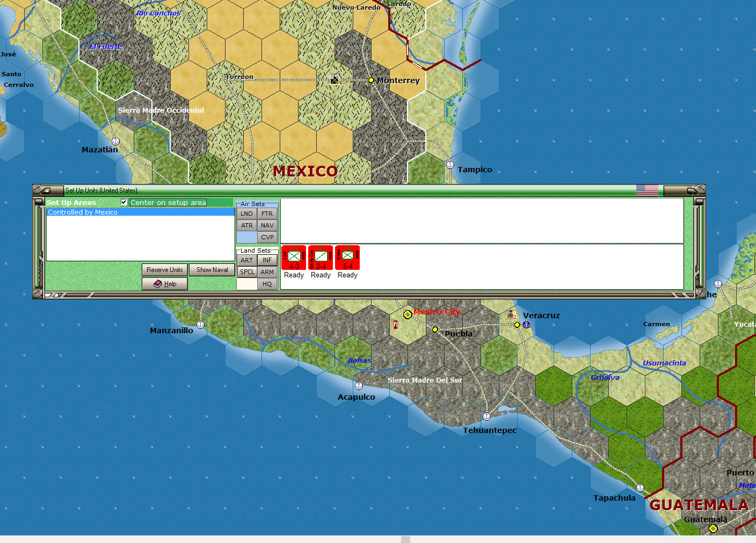Viewport: 756px width, 543px height.
Task: Select the FTR air set filter
Action: [x=267, y=214]
